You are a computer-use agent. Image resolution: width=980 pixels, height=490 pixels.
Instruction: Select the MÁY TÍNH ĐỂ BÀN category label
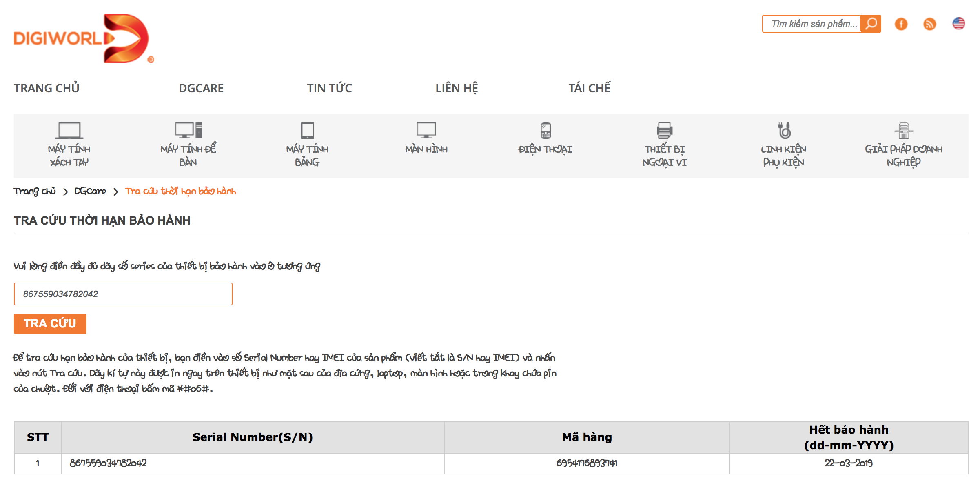click(188, 155)
